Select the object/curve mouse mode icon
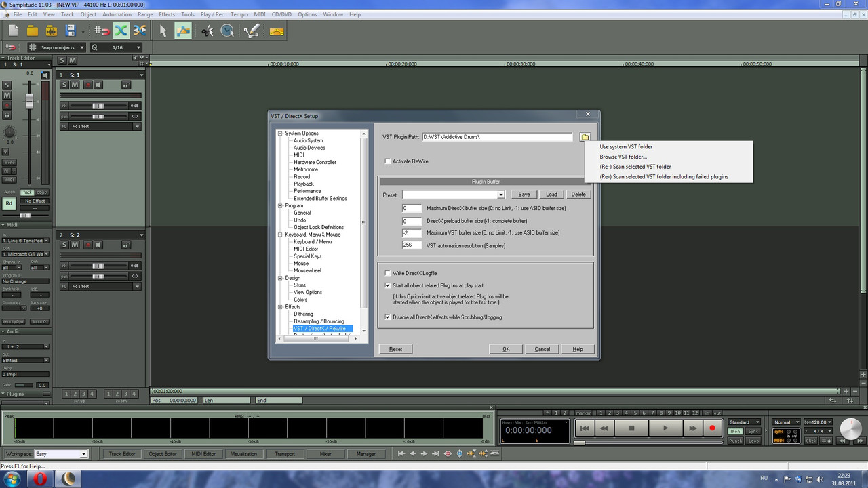This screenshot has height=488, width=868. pos(183,30)
